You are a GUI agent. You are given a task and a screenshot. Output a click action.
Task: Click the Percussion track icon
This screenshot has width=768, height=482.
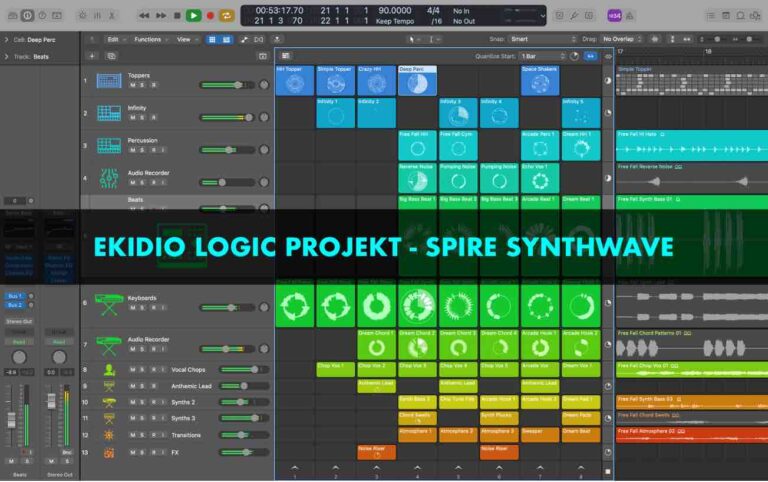pos(109,145)
